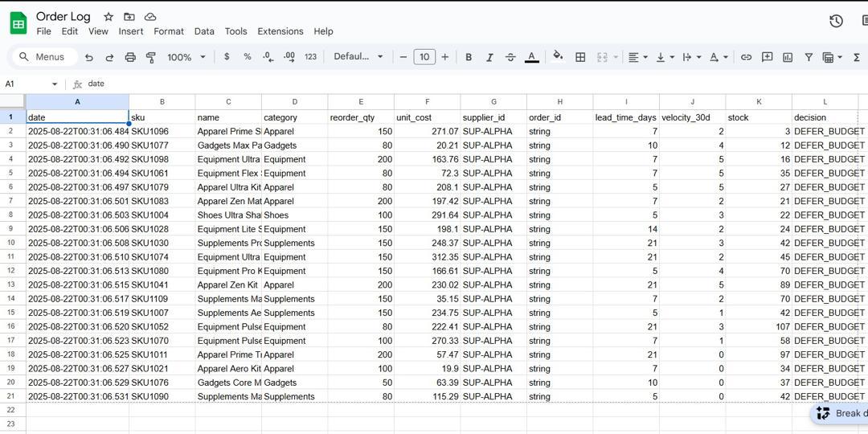Select the lead_time_days header cell
Viewport: 868px width, 434px height.
pyautogui.click(x=626, y=117)
